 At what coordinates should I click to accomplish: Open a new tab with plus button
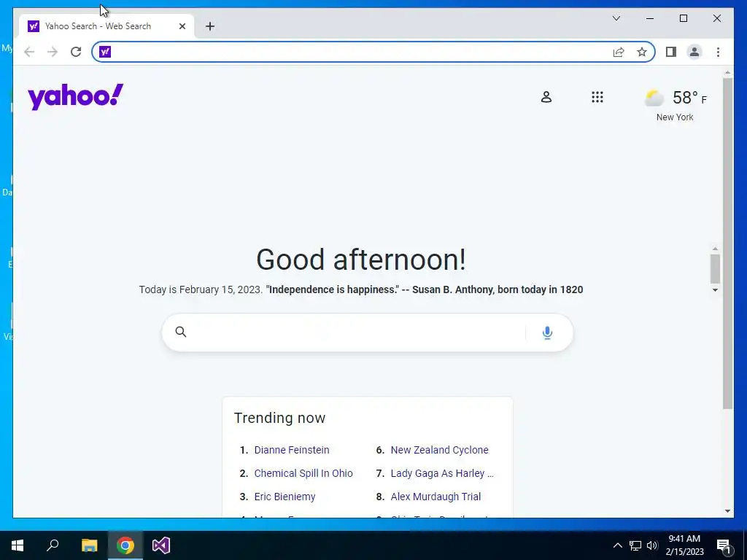[x=209, y=26]
